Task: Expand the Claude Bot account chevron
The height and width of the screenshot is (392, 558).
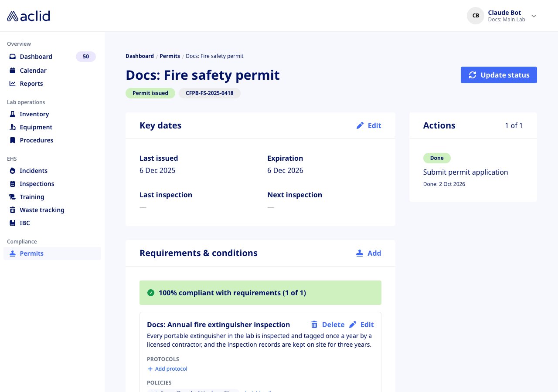Action: (x=534, y=16)
